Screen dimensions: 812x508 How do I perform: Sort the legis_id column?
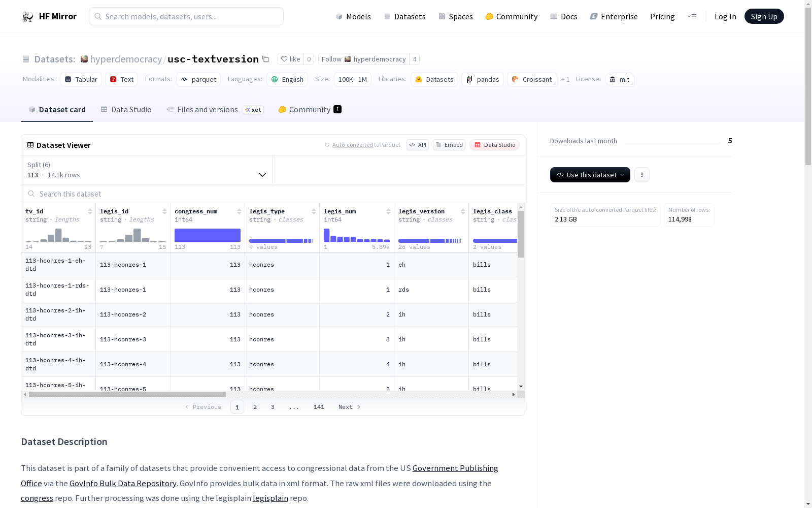pos(164,211)
